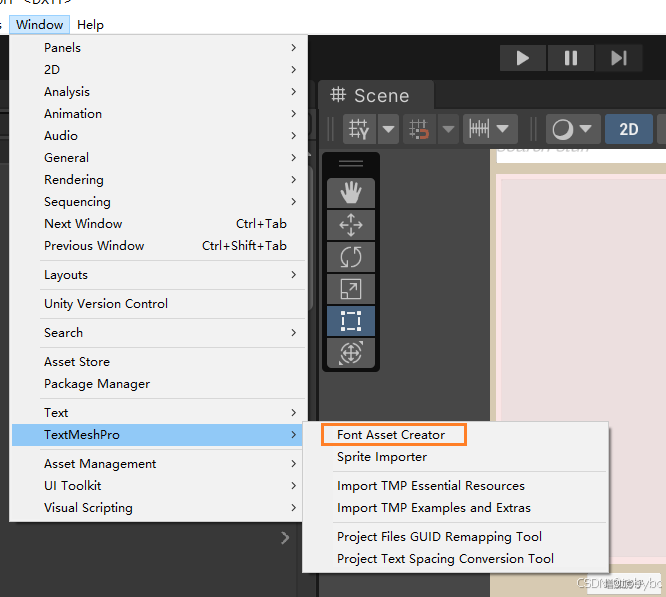Open Sprite Importer
The image size is (666, 597).
pyautogui.click(x=455, y=457)
